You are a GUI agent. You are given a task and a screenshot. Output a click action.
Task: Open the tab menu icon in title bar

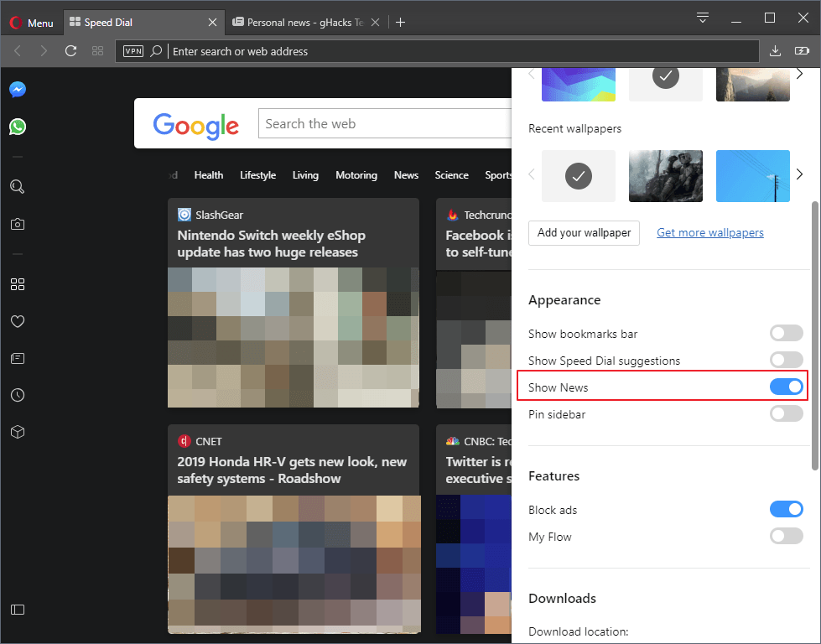(703, 18)
